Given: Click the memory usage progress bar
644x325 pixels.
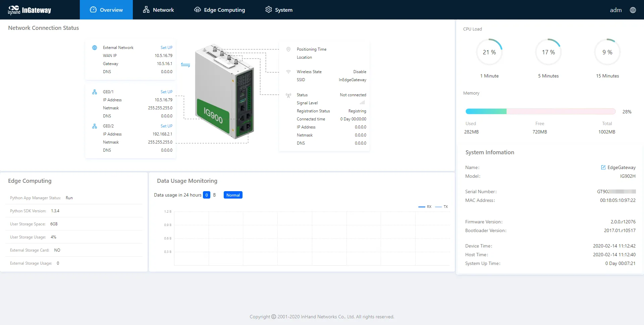Looking at the screenshot, I should pos(540,111).
